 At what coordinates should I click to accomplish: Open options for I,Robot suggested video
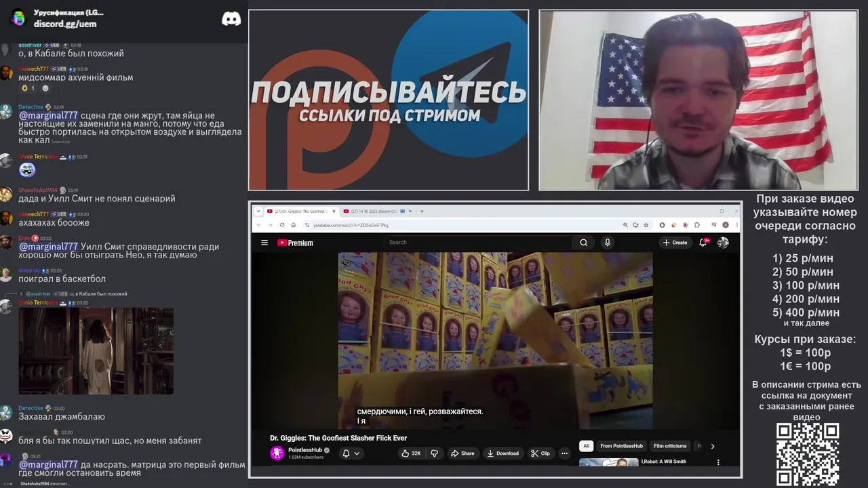click(x=718, y=462)
